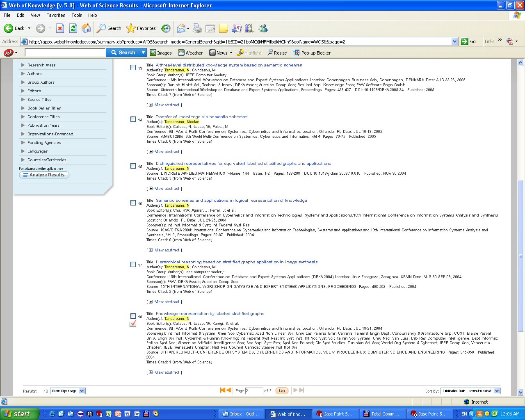Click the vertical scrollbar thumb

pos(521,256)
